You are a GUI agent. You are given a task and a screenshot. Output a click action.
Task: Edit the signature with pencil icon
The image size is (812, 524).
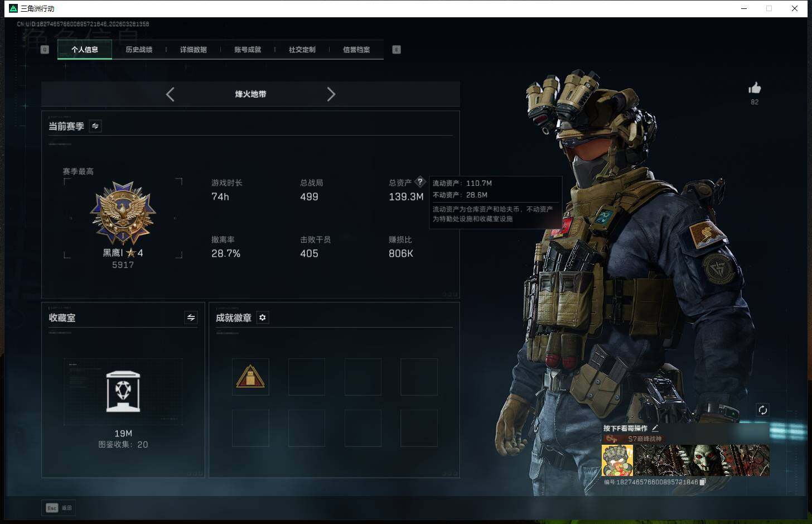(x=655, y=428)
